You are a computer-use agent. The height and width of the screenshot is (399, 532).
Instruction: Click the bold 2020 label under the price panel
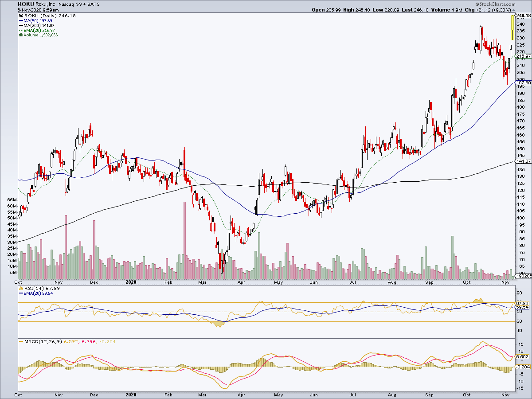[131, 282]
